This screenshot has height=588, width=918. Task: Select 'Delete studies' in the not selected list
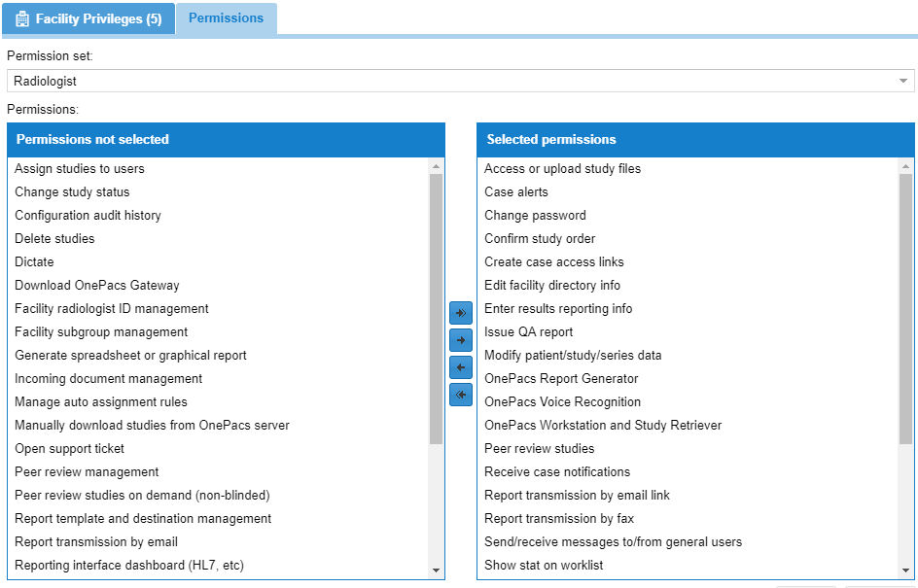pos(54,239)
